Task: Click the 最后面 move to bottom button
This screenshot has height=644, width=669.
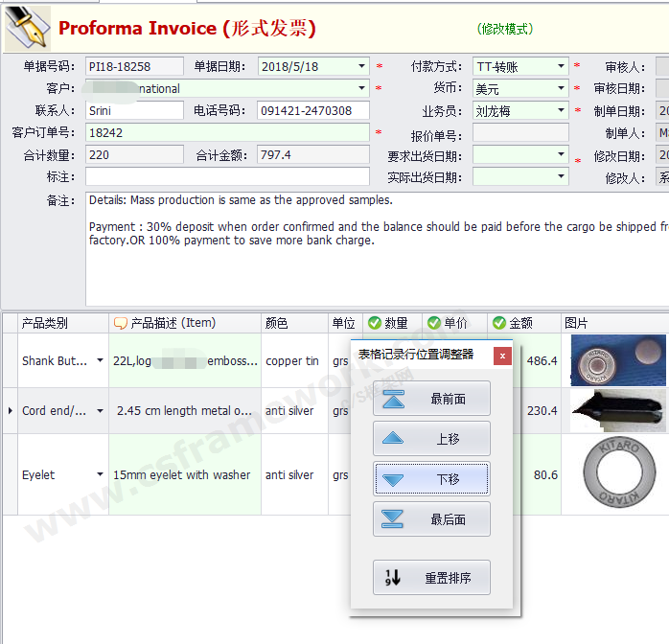Action: 431,519
